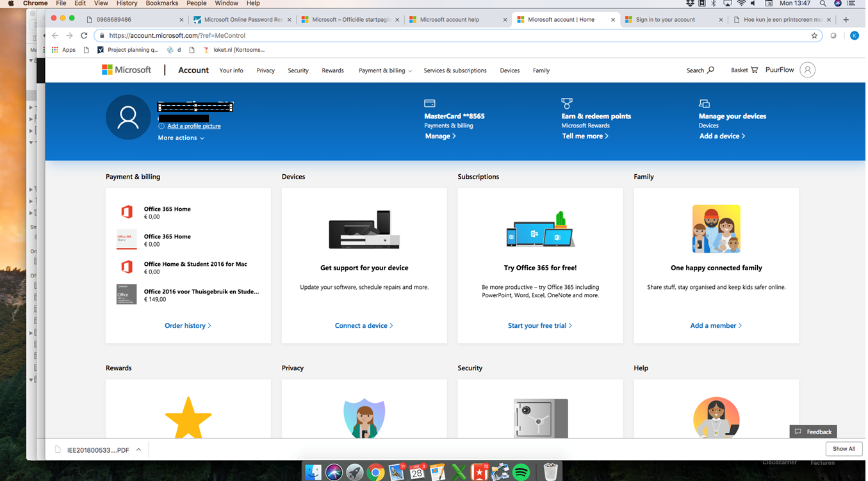Open Finder from the Dock
Image resolution: width=868 pixels, height=481 pixels.
click(x=313, y=472)
